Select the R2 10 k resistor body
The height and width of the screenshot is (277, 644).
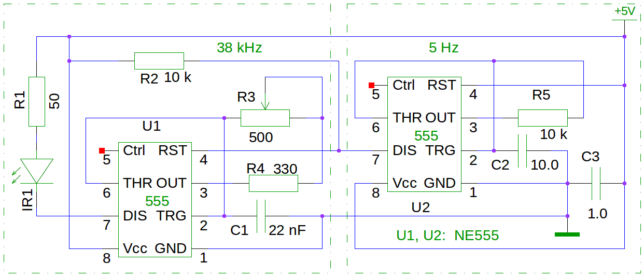[159, 61]
